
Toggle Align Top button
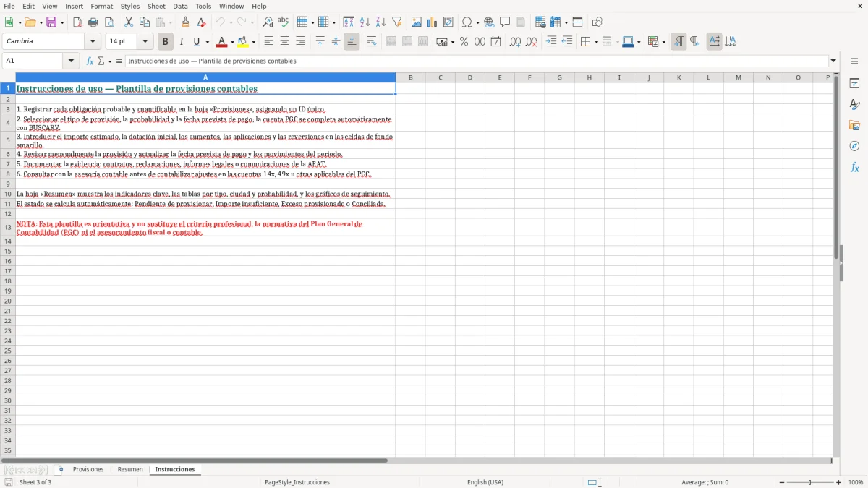[x=320, y=42]
